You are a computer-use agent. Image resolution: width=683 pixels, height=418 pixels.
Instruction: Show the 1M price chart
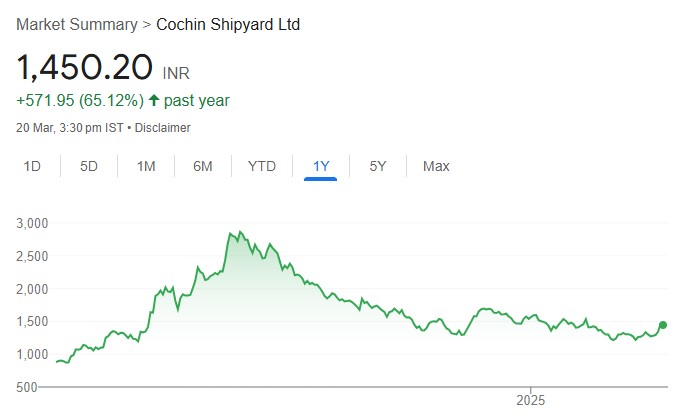(x=146, y=166)
